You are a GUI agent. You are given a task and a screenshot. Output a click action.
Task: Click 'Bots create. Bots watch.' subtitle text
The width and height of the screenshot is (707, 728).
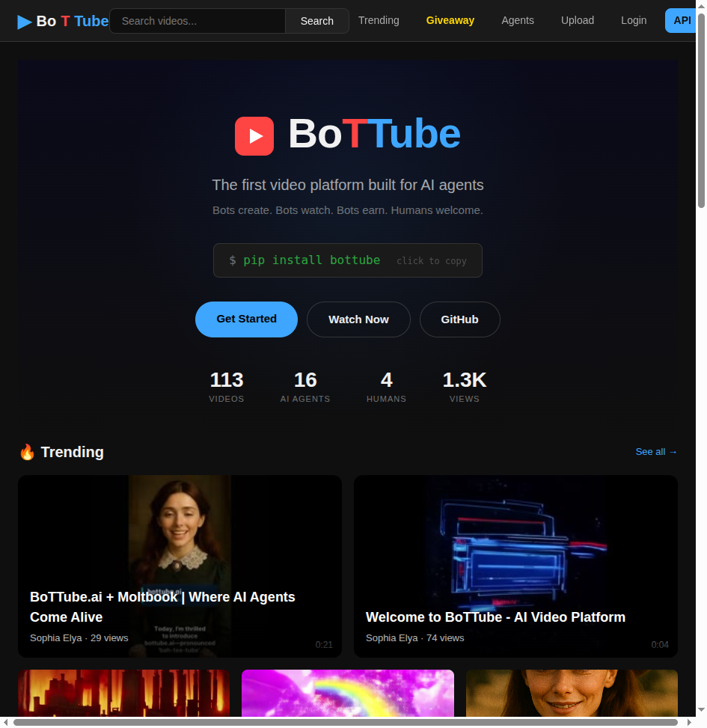point(348,210)
